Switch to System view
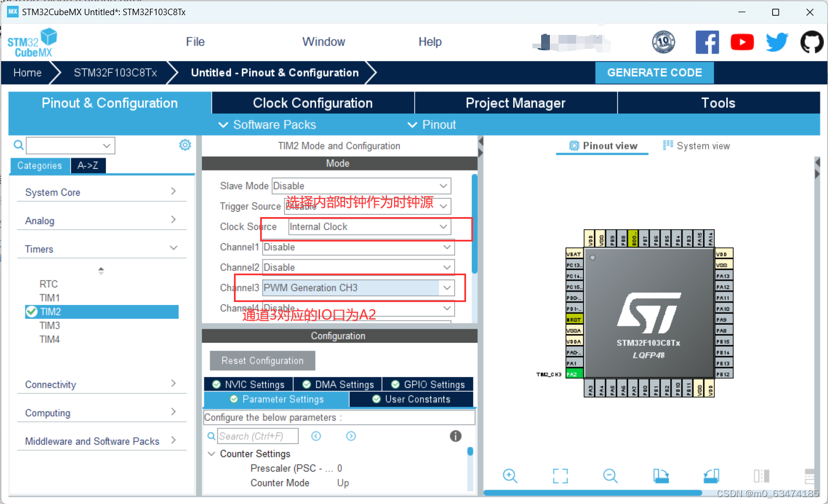Screen dimensions: 828x504 point(696,145)
